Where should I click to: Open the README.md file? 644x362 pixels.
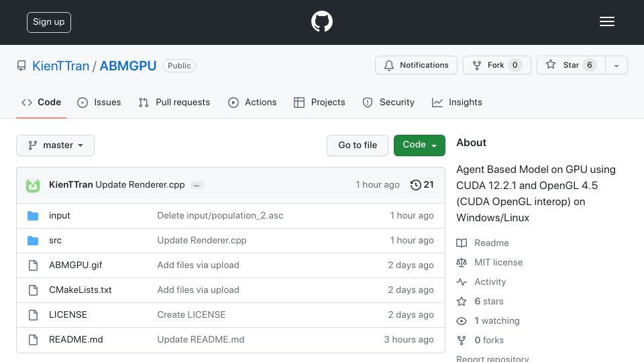coord(76,339)
